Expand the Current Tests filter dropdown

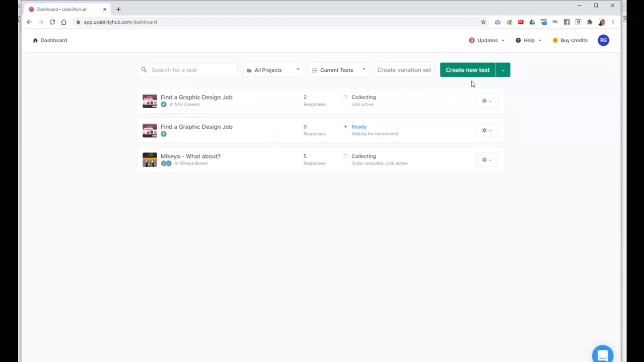[338, 70]
